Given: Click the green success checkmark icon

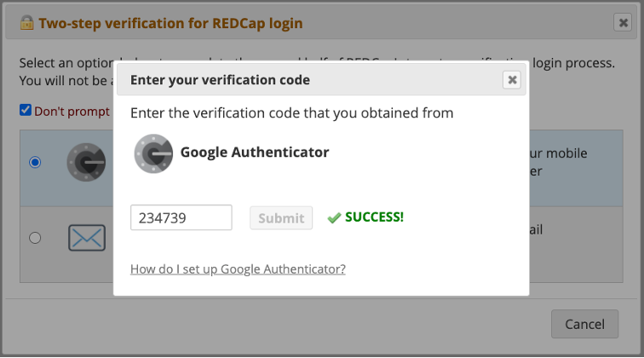Looking at the screenshot, I should point(334,218).
